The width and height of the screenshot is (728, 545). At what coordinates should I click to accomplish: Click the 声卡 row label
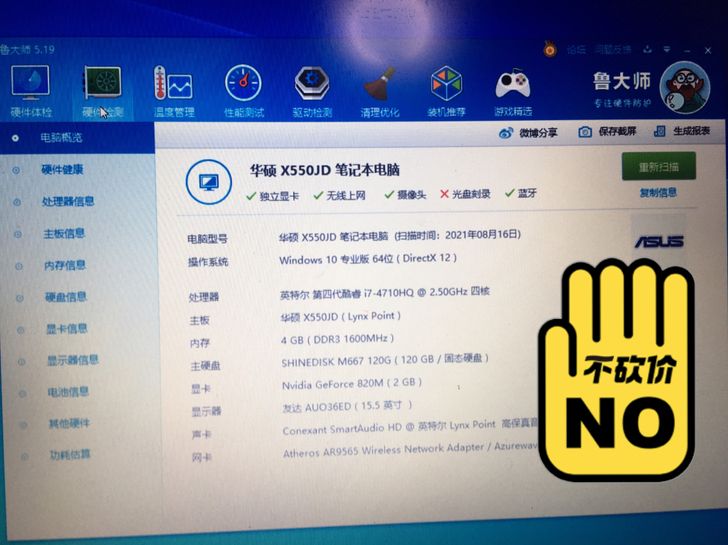202,435
